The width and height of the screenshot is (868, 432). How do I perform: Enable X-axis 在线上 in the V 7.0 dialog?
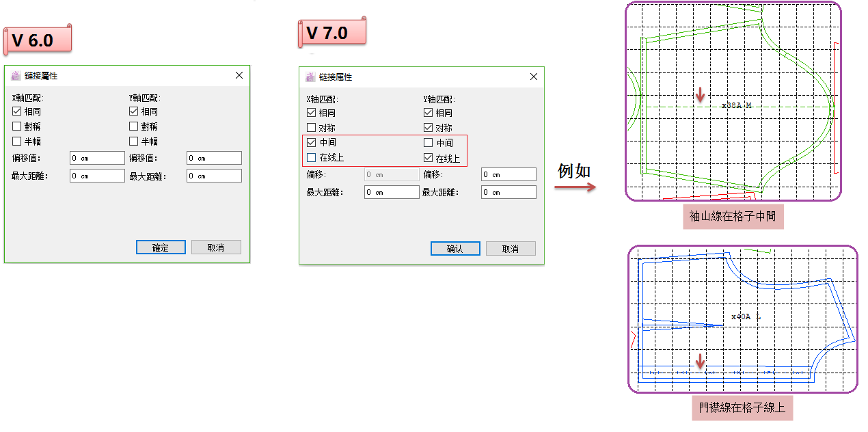coord(312,158)
